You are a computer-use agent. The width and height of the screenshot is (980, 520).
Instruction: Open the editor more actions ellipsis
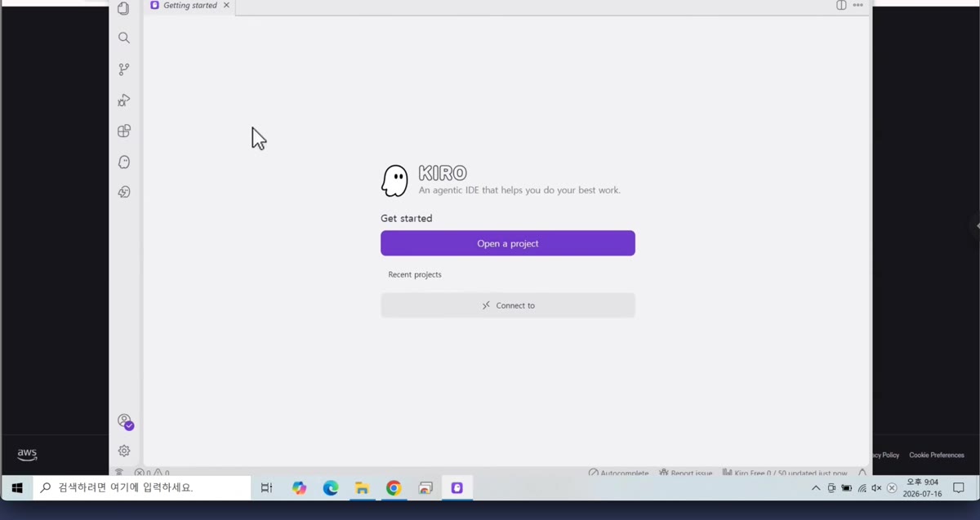click(857, 5)
